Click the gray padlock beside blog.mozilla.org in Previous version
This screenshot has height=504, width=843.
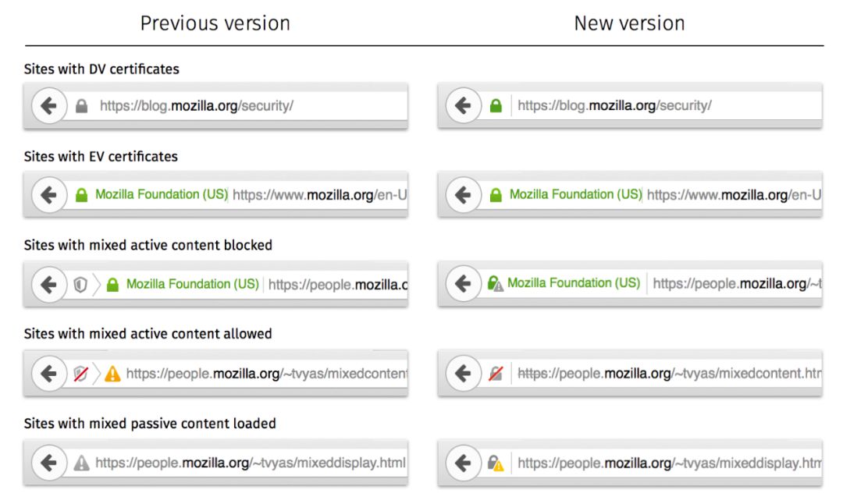click(x=81, y=106)
